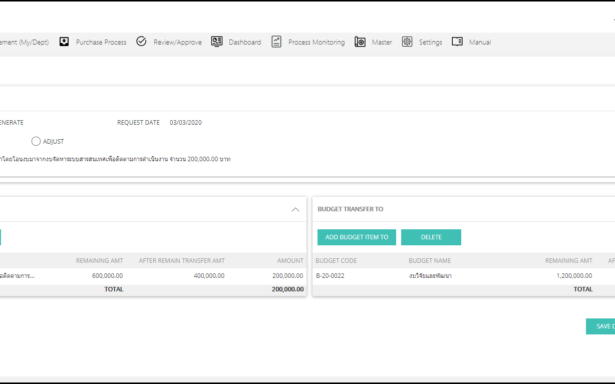Select the ADJUST radio button
615x384 pixels.
(x=36, y=141)
